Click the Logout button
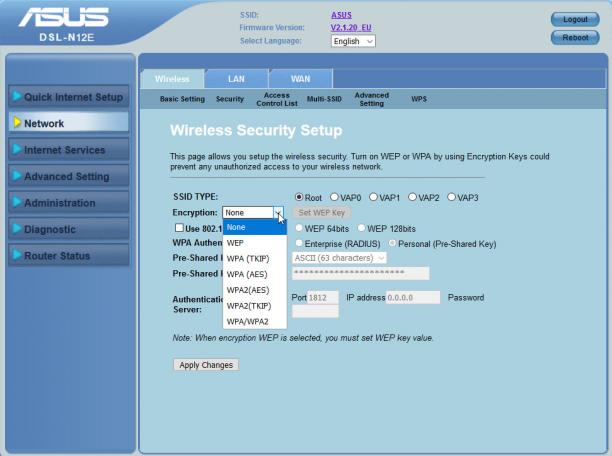The width and height of the screenshot is (612, 456). coord(575,19)
